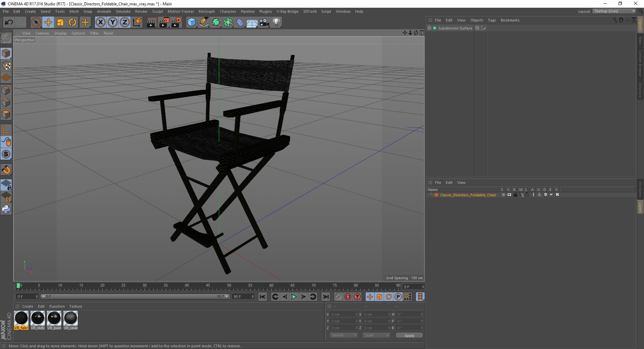Add a Subdivision Surface generator
Screen dimensions: 644x349
pos(216,22)
